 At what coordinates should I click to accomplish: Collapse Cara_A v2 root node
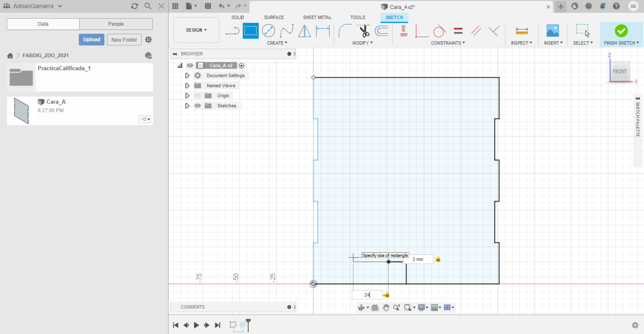tap(180, 65)
